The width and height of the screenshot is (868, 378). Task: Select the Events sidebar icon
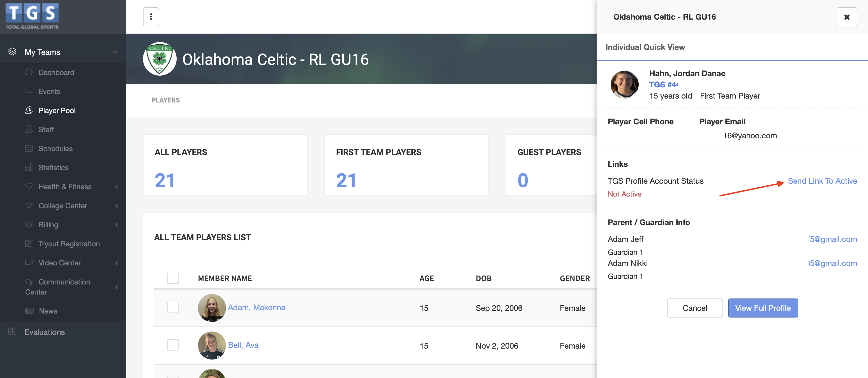coord(29,91)
